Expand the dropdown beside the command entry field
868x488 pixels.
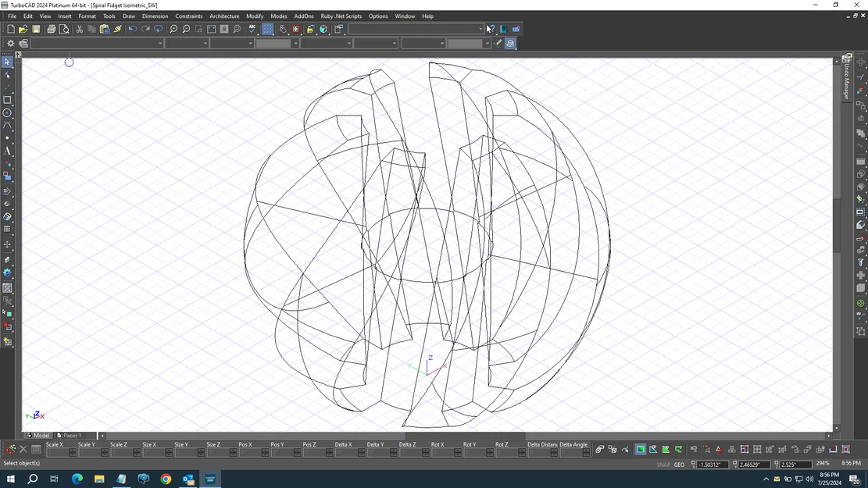480,29
